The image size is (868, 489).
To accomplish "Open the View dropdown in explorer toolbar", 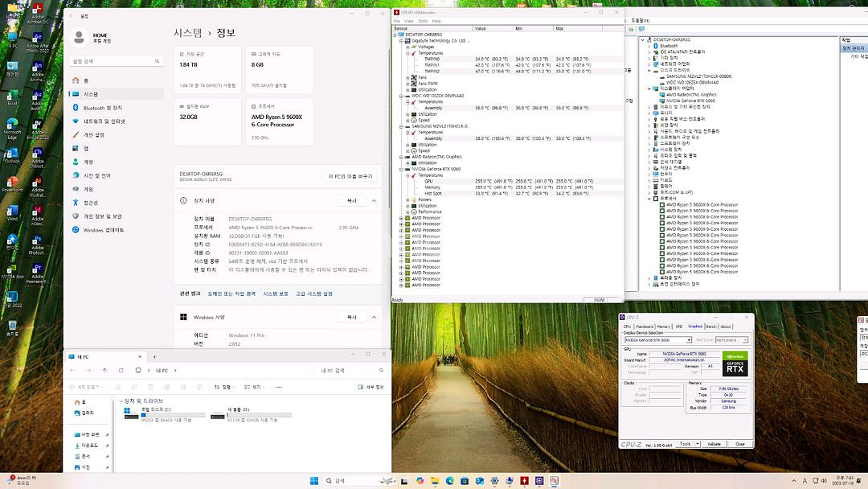I will [x=254, y=387].
